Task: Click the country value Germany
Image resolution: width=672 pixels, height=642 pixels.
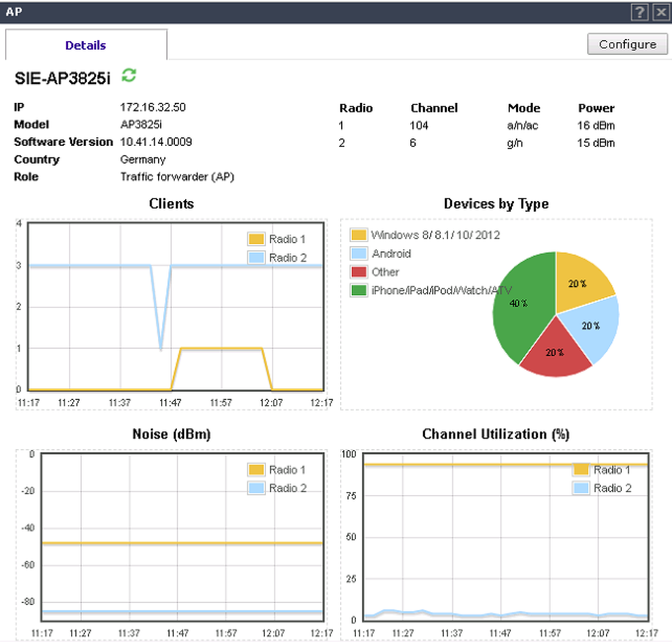Action: point(143,159)
